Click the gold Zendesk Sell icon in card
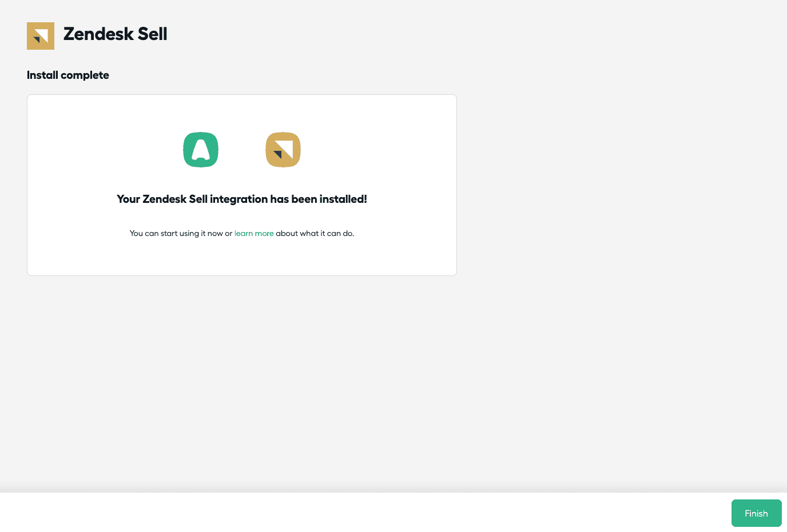The width and height of the screenshot is (787, 532). coord(283,150)
